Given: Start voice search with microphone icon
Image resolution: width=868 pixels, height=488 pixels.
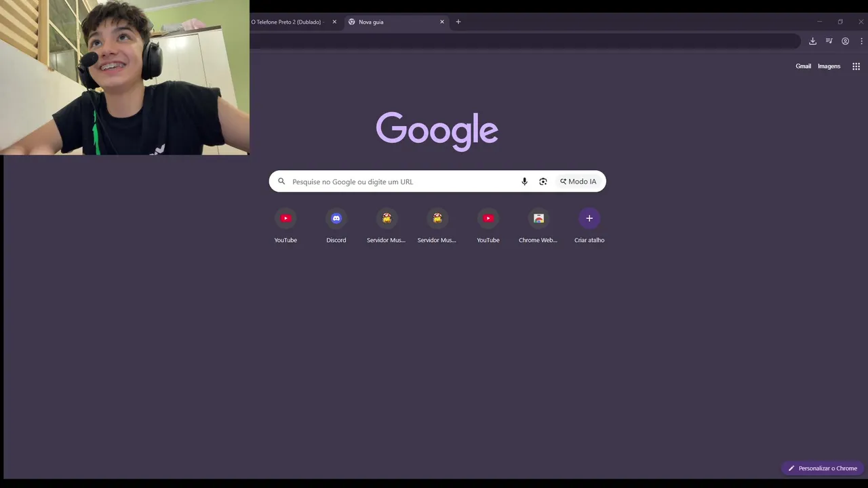Looking at the screenshot, I should point(524,182).
